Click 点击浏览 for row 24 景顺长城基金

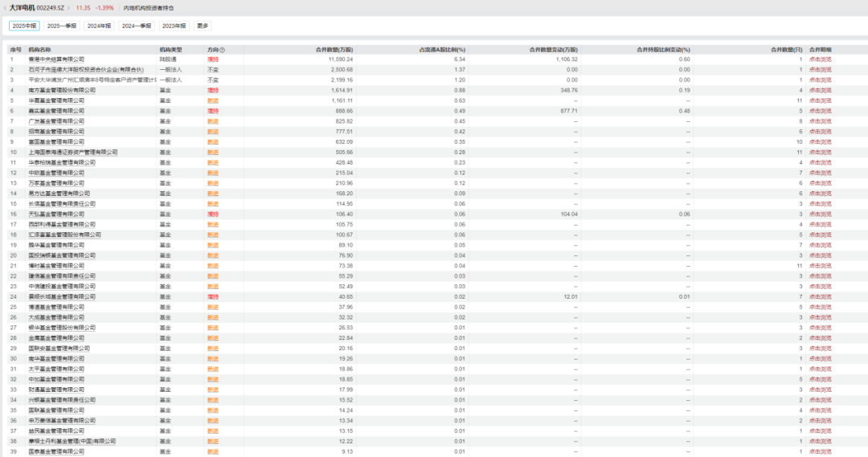(x=820, y=297)
